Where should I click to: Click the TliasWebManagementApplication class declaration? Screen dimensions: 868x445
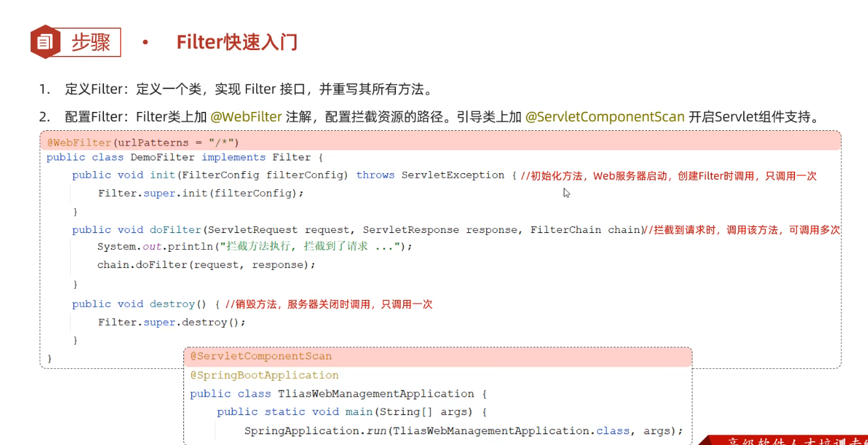coord(338,394)
